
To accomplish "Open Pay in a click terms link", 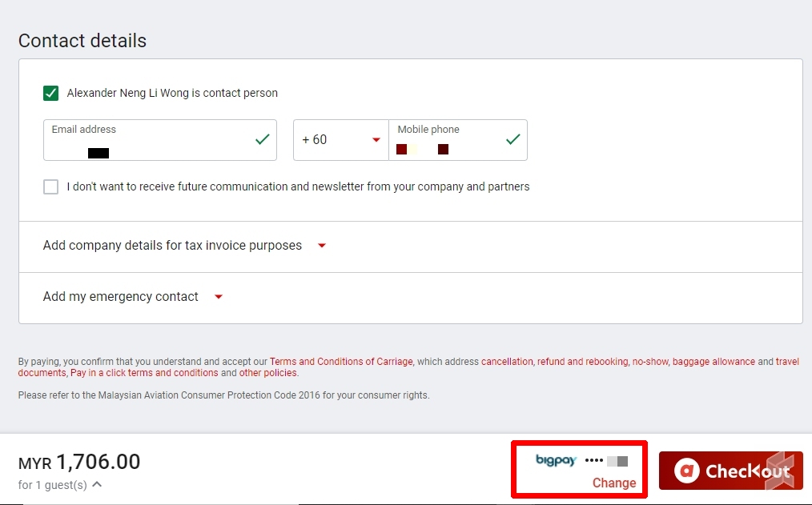I will tap(144, 373).
